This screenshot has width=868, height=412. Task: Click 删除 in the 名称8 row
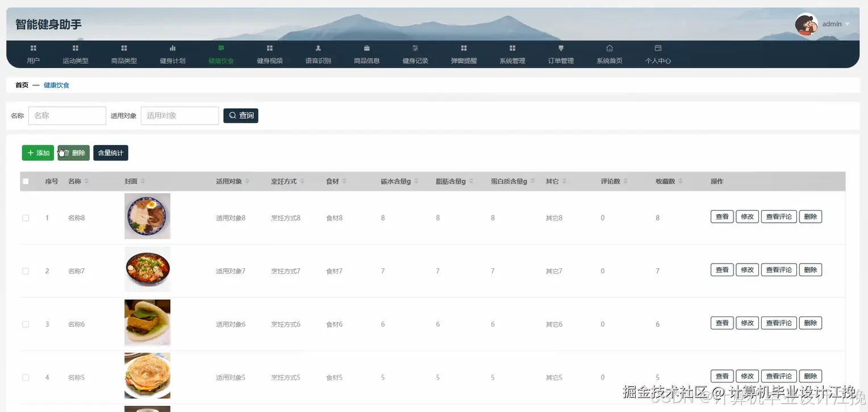click(x=811, y=217)
